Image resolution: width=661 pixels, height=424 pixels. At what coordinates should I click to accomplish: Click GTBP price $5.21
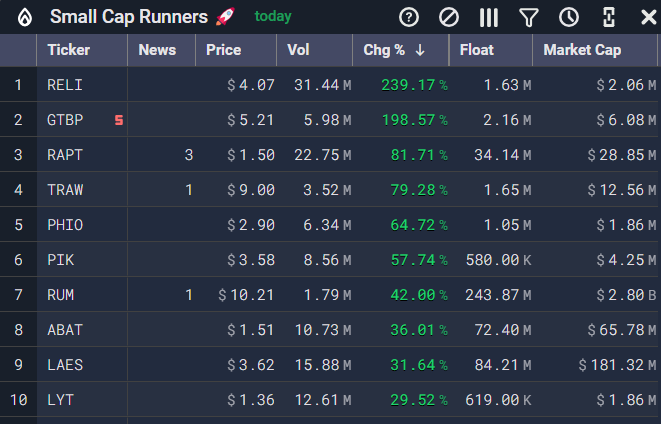(x=250, y=120)
